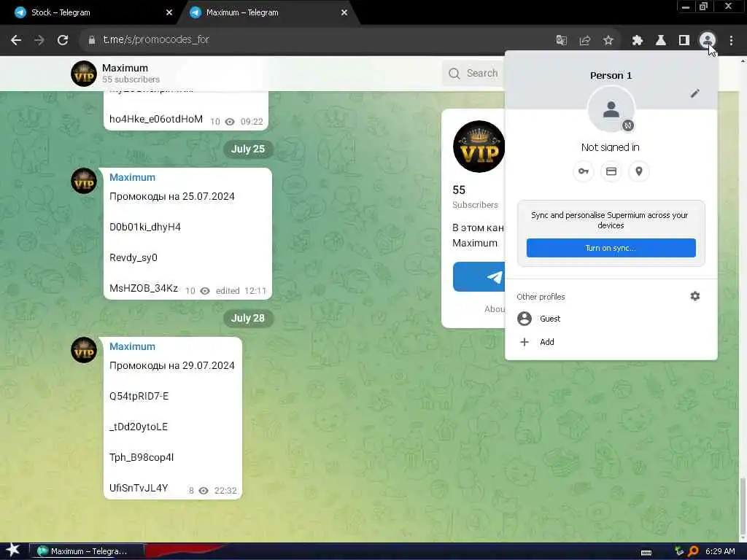Open passwords via the key icon
Screen dimensions: 747x560
583,171
